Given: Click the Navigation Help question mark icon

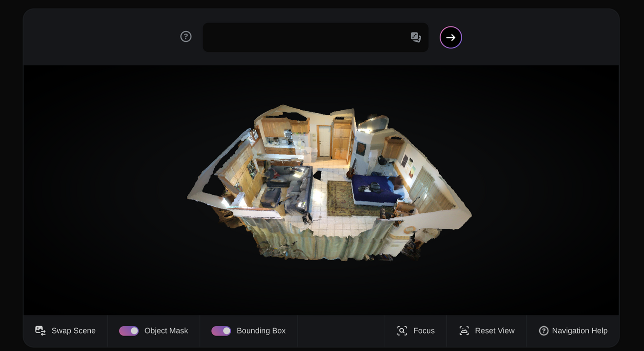Looking at the screenshot, I should click(544, 331).
